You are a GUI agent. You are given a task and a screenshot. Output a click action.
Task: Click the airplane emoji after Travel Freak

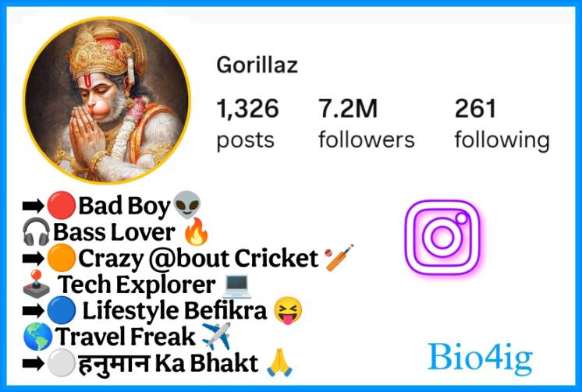pos(216,336)
